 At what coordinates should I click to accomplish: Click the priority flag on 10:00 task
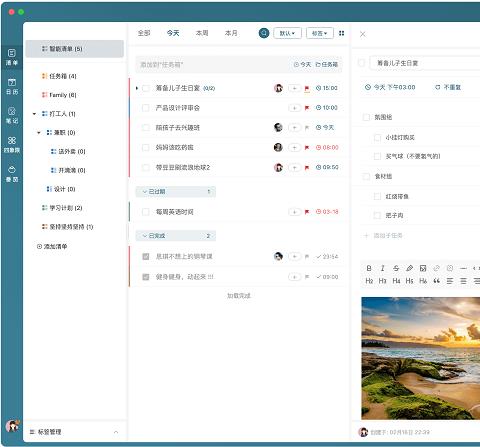coord(307,108)
